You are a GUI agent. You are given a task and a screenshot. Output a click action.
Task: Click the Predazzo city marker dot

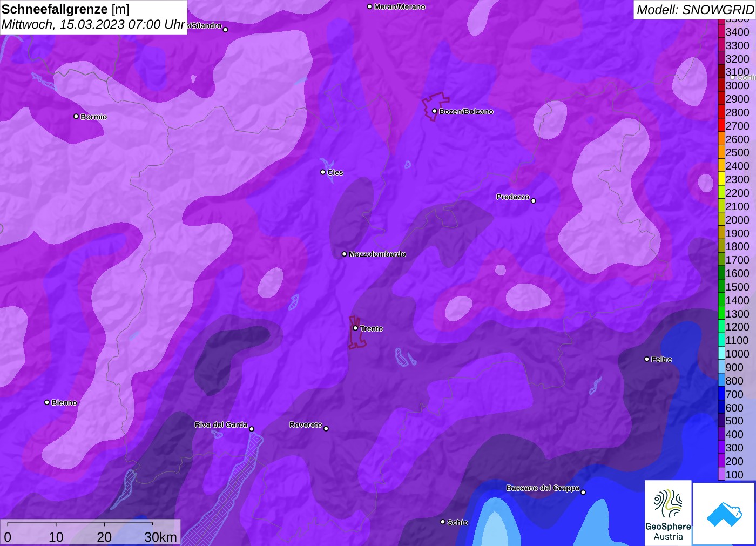click(x=534, y=201)
